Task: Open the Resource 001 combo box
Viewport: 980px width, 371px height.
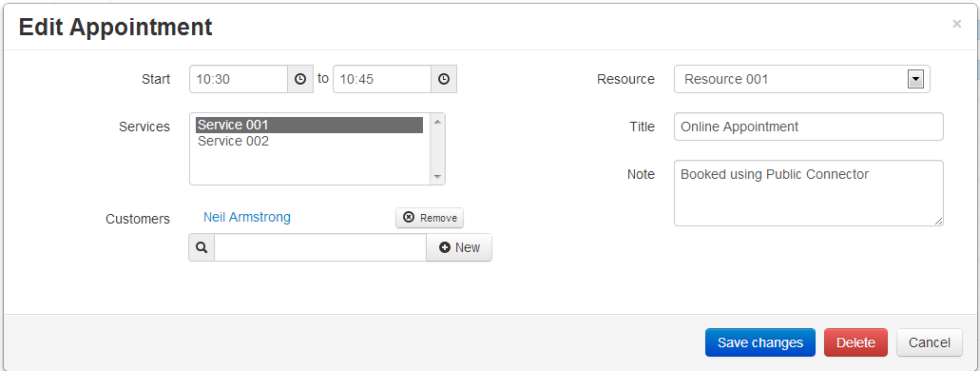Action: [x=802, y=80]
